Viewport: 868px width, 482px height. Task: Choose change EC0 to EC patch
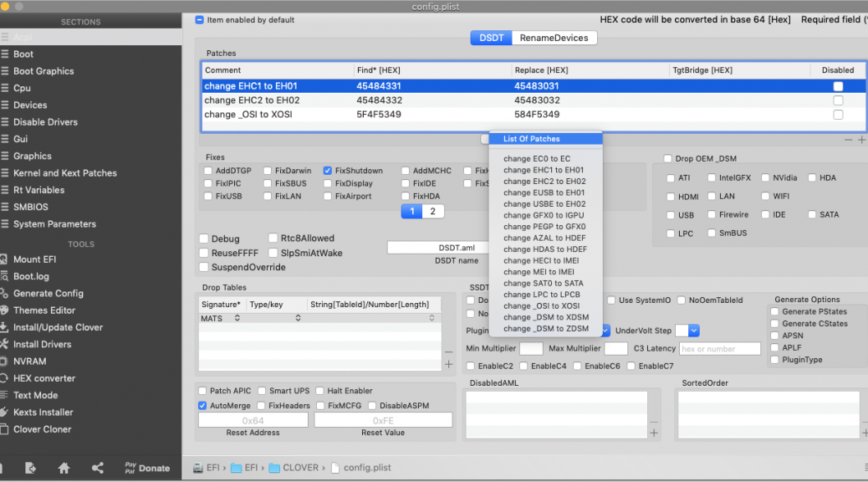pyautogui.click(x=537, y=158)
